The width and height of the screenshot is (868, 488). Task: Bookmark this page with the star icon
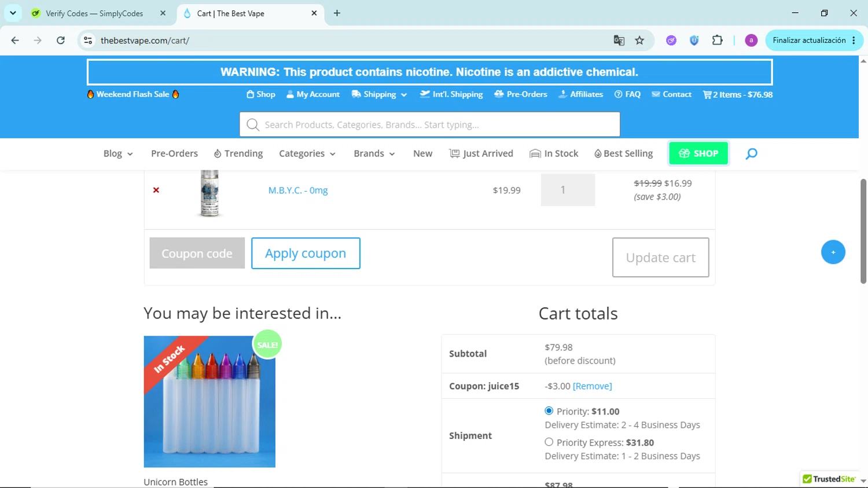[x=639, y=41]
